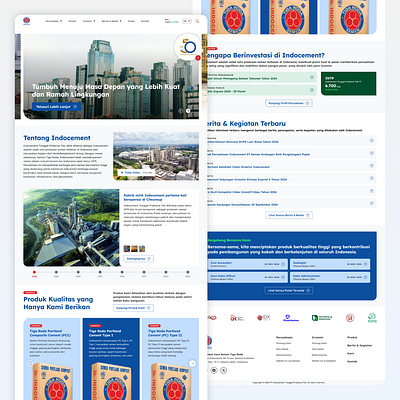The image size is (400, 400).
Task: Click Lihat Semua Posisi Tersedia button
Action: (289, 290)
